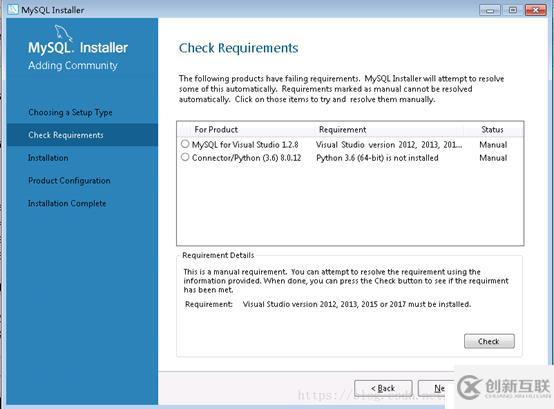554x409 pixels.
Task: Click Manual status of Visual Studio row
Action: click(x=493, y=144)
